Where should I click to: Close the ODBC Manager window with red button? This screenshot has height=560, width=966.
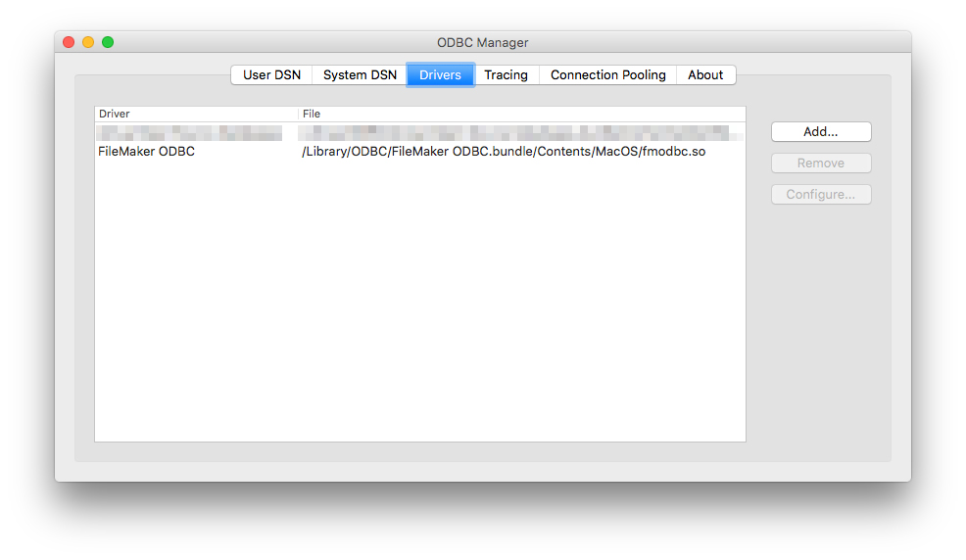(69, 42)
